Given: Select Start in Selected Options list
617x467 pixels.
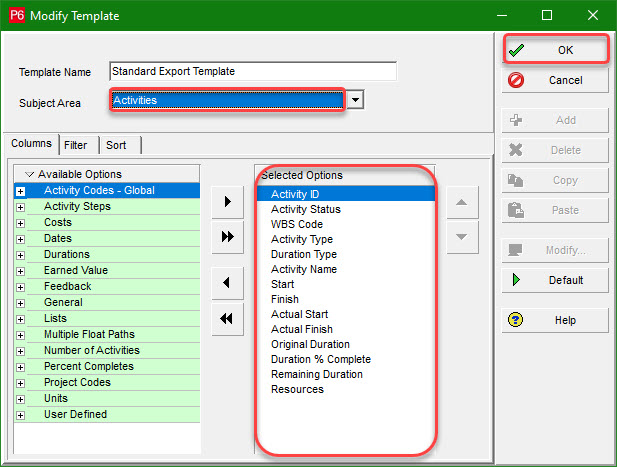Looking at the screenshot, I should (346, 284).
